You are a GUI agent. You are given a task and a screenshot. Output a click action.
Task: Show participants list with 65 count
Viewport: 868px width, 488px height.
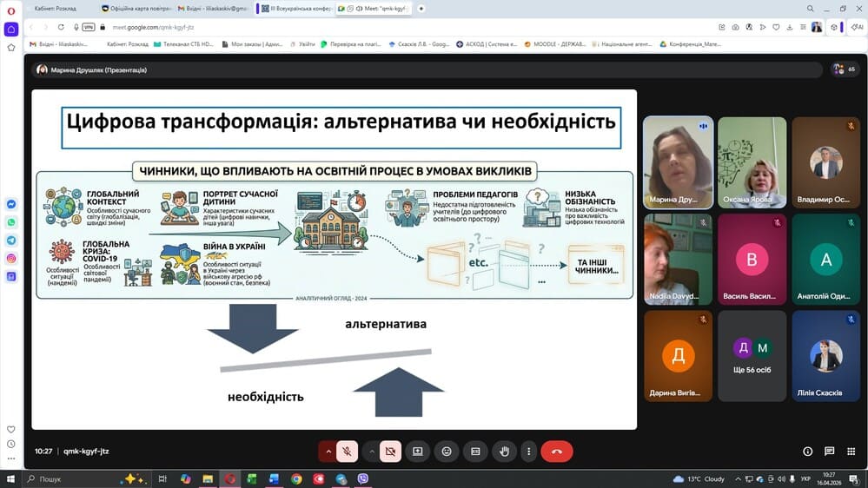[844, 69]
